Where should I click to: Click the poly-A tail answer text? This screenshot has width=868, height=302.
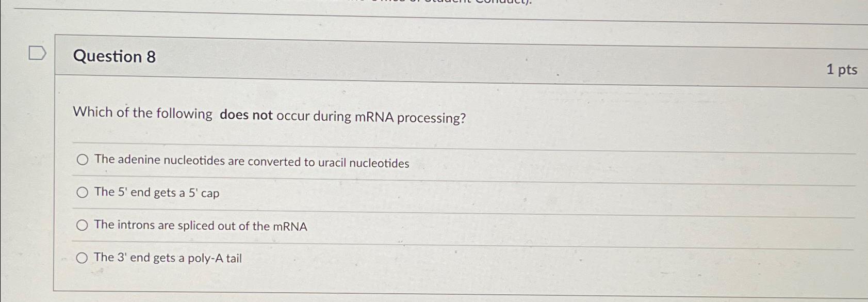tap(168, 258)
